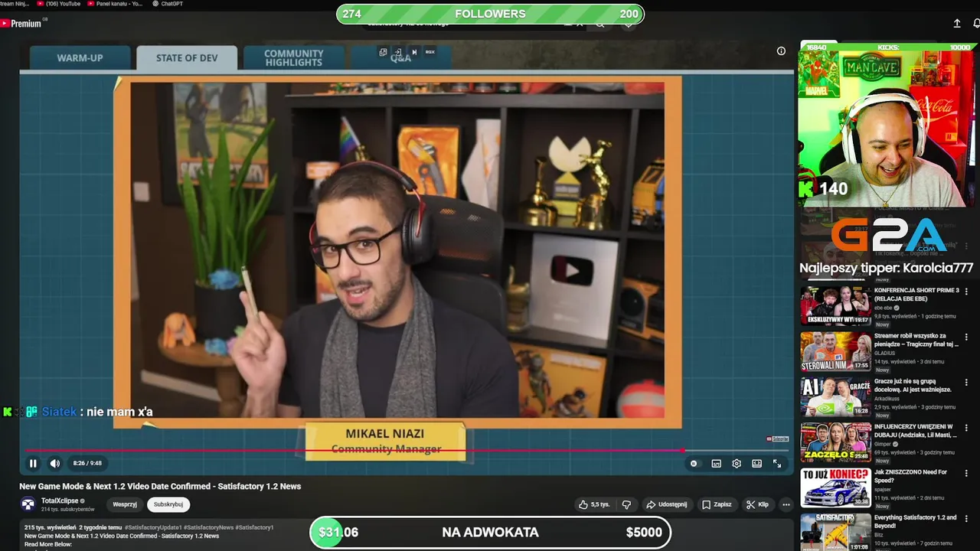Viewport: 980px width, 551px height.
Task: Open the TotalXclipse channel name link
Action: pos(60,500)
